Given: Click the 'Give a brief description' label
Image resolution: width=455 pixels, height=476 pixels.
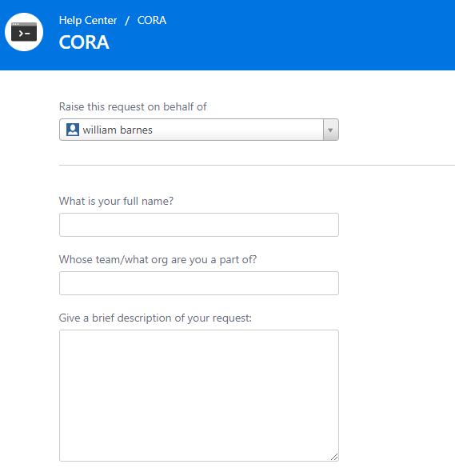Looking at the screenshot, I should [155, 318].
